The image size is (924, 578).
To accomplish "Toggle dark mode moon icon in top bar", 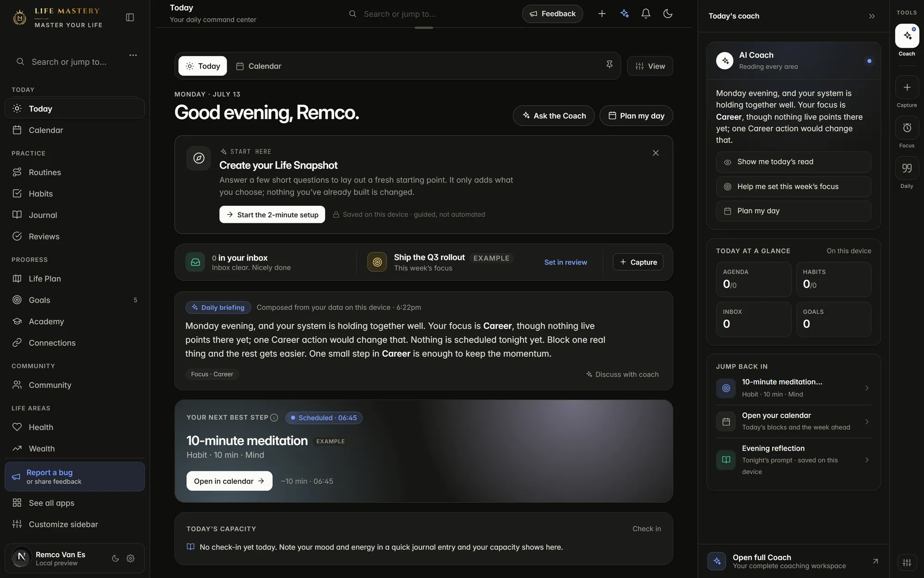I will click(x=668, y=14).
